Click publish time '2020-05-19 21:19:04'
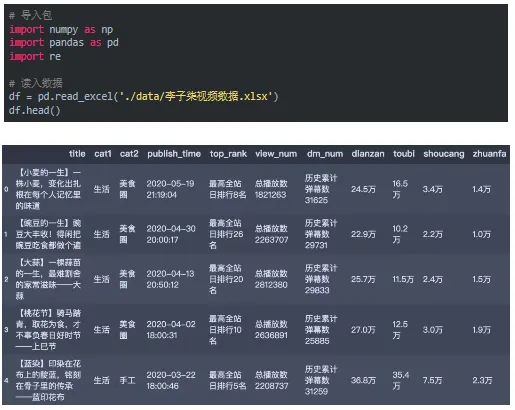Image resolution: width=515 pixels, height=410 pixels. coord(170,189)
